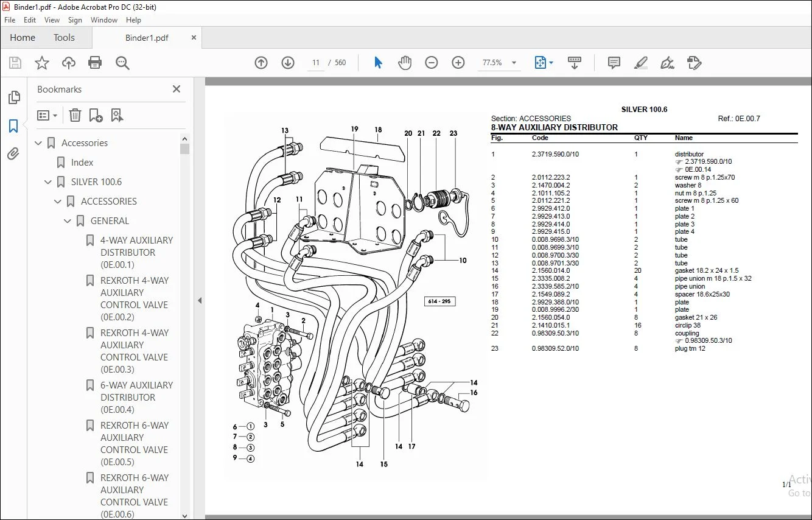Viewport: 812px width, 520px height.
Task: Open the File menu
Action: [x=10, y=20]
